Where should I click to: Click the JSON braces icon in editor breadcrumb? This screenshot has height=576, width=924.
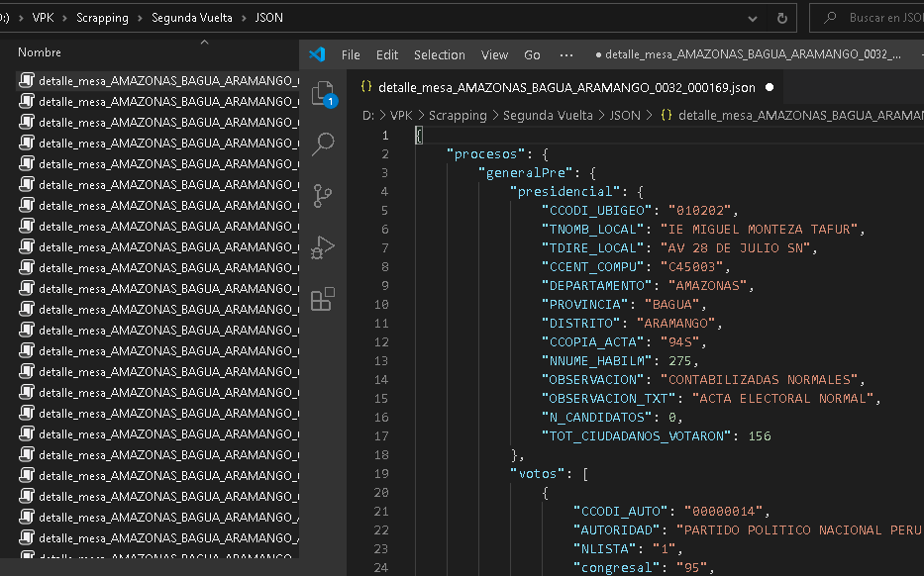[666, 115]
